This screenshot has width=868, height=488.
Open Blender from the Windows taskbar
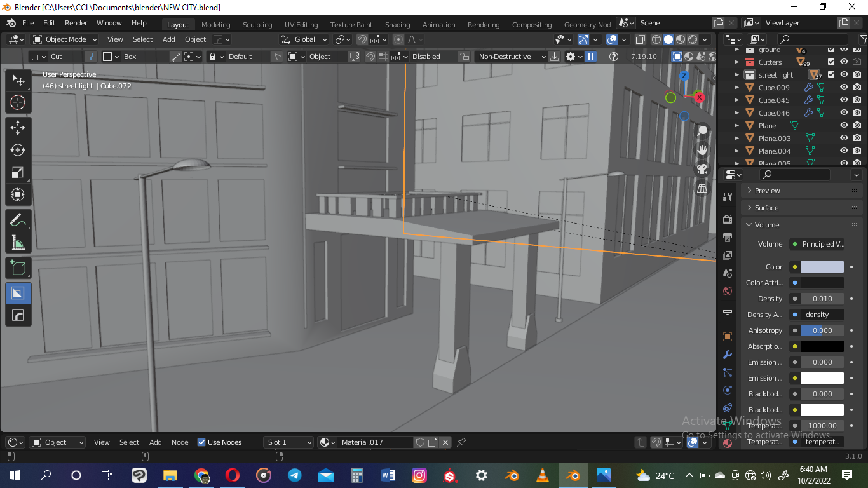point(574,475)
